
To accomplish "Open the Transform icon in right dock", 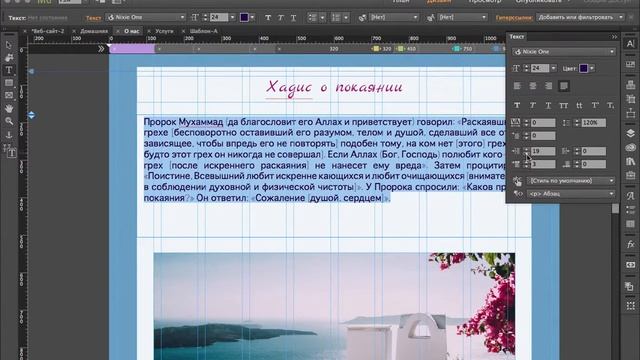I will coord(630,99).
